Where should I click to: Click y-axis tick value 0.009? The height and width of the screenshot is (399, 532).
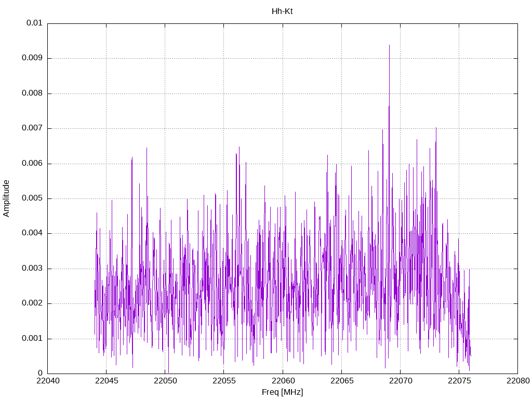tap(32, 58)
